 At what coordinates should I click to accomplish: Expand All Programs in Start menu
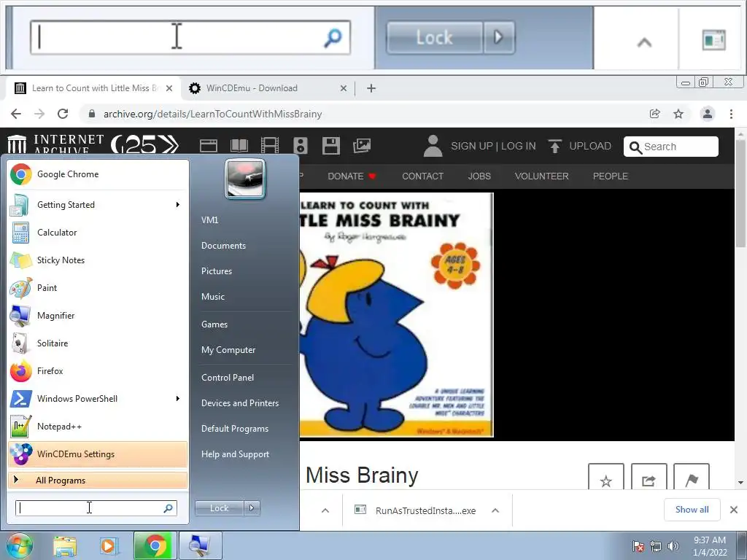tap(98, 481)
